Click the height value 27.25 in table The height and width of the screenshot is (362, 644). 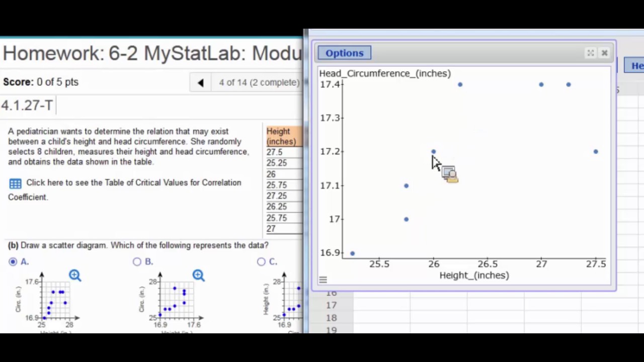coord(277,196)
